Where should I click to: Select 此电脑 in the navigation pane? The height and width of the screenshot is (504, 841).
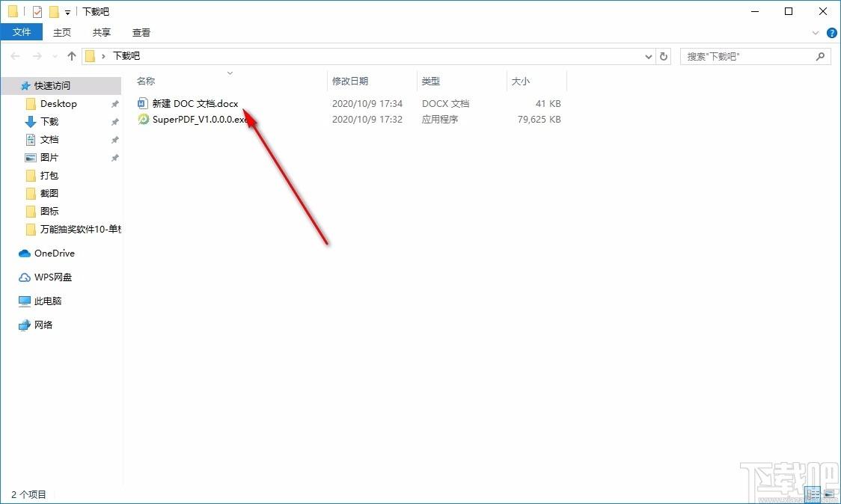(48, 301)
